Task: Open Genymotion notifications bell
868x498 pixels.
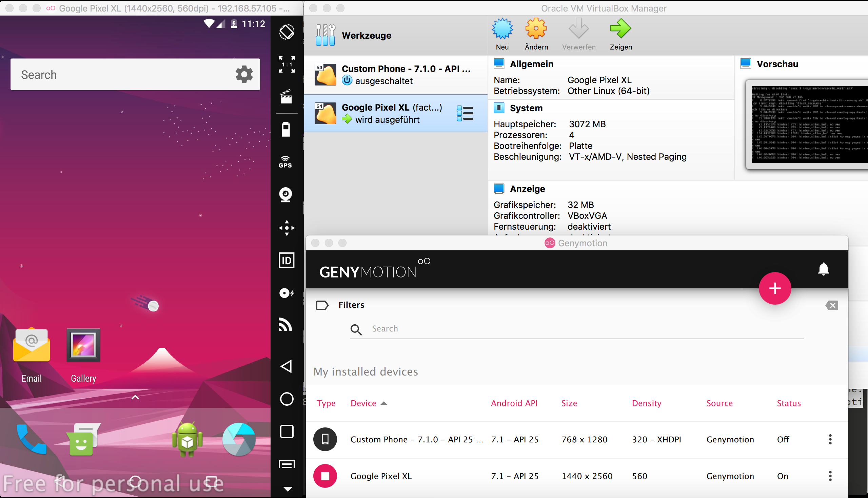Action: 823,269
